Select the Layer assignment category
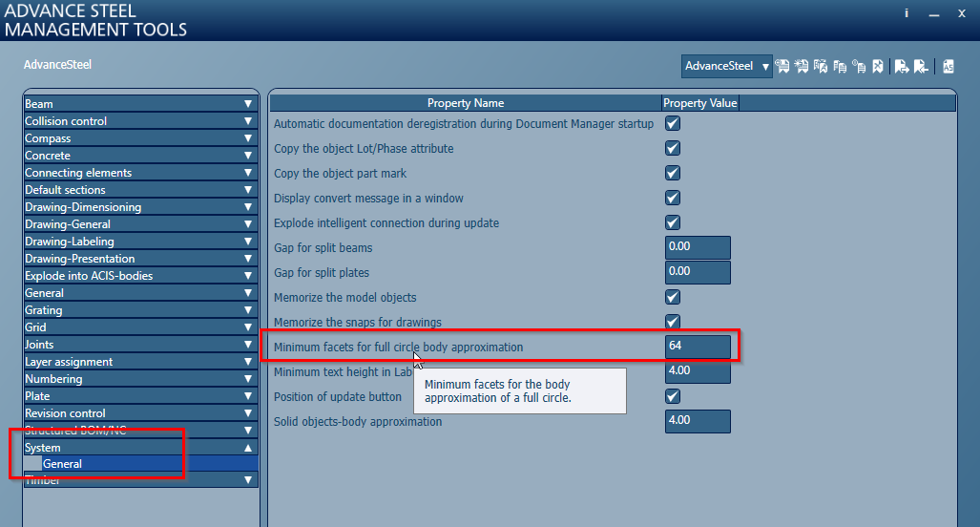Image resolution: width=980 pixels, height=527 pixels. coord(140,362)
